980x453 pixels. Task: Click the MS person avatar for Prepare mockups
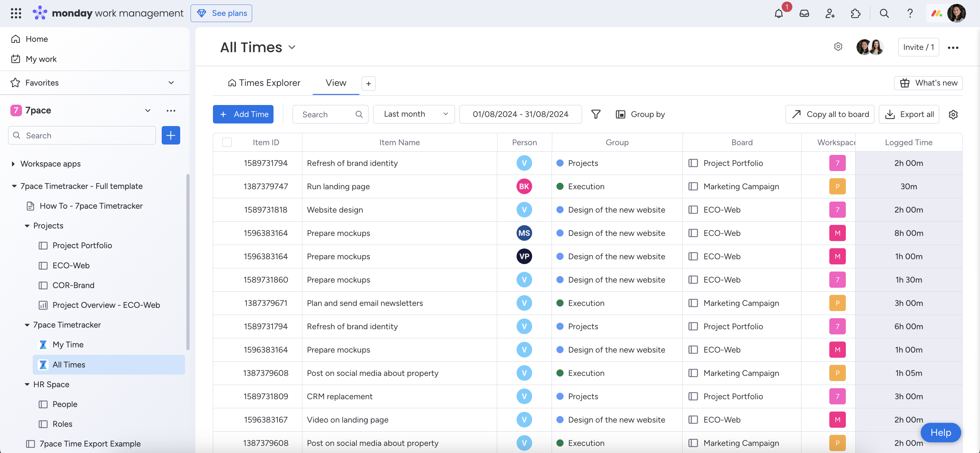pyautogui.click(x=524, y=233)
